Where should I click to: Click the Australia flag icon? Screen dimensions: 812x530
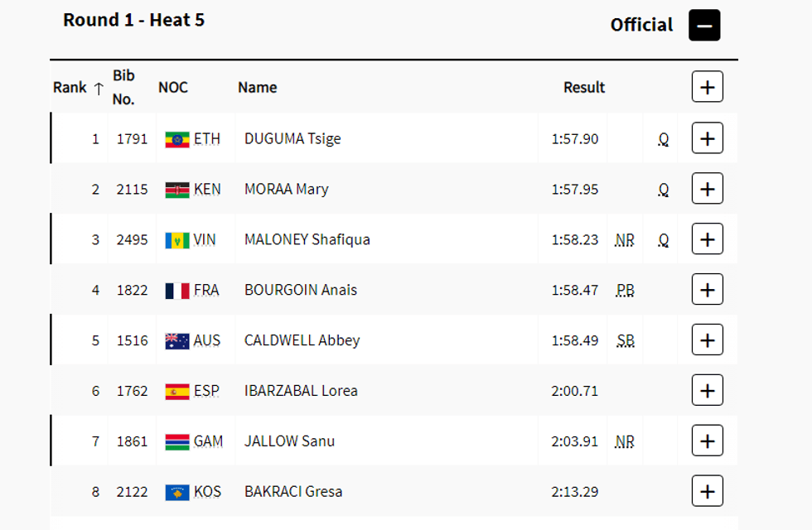177,340
